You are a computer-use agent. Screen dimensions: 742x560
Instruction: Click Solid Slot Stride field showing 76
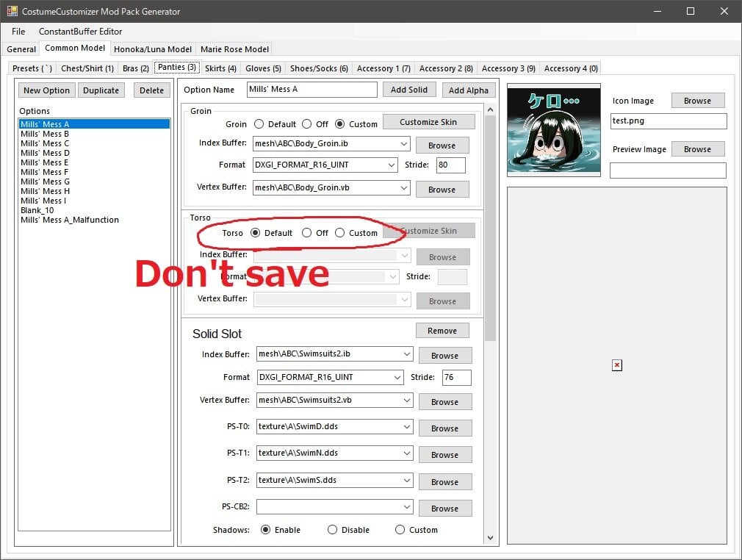coord(457,377)
